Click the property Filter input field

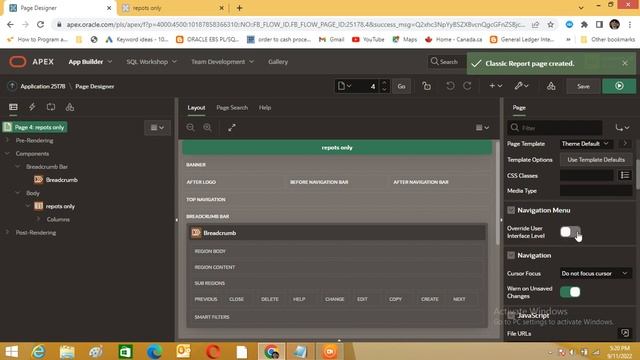point(555,128)
